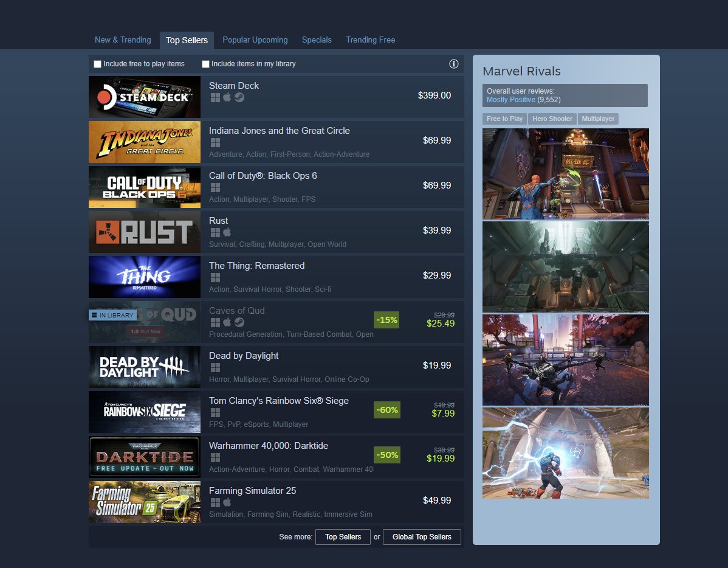
Task: Click the Marvel Rivals heading
Action: (x=521, y=71)
